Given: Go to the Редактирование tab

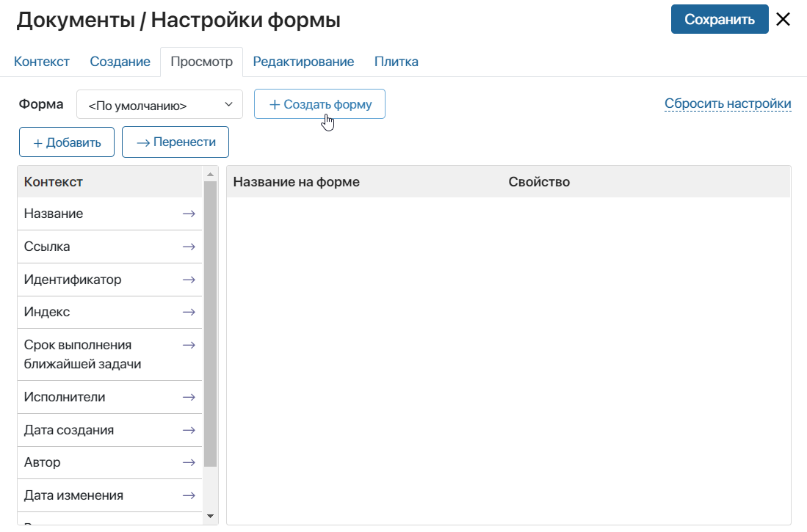Looking at the screenshot, I should pos(303,62).
